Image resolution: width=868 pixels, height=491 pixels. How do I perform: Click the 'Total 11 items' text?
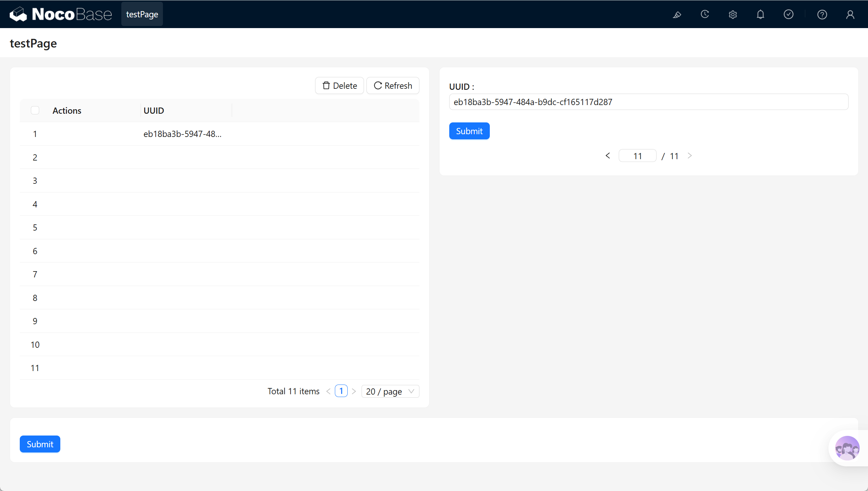coord(294,391)
